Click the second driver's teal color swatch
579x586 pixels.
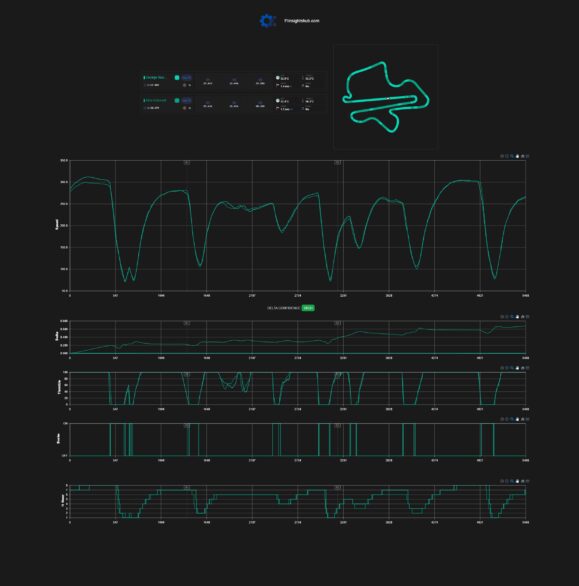pyautogui.click(x=177, y=101)
